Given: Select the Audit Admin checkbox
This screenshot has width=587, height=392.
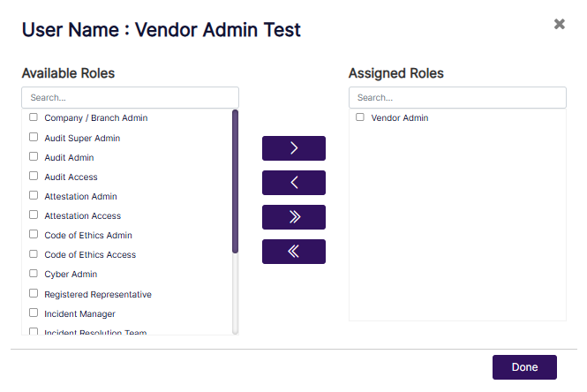Looking at the screenshot, I should (x=34, y=156).
